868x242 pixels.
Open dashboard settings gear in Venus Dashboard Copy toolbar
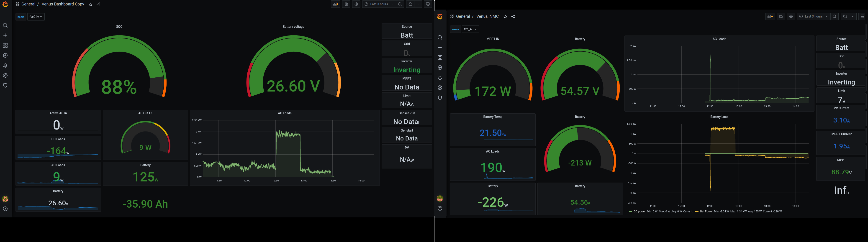[356, 4]
